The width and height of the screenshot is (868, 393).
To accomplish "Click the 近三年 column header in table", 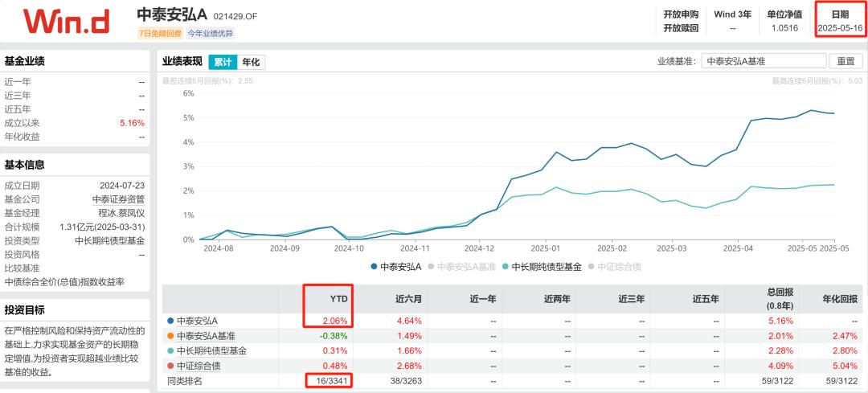I will click(x=631, y=299).
